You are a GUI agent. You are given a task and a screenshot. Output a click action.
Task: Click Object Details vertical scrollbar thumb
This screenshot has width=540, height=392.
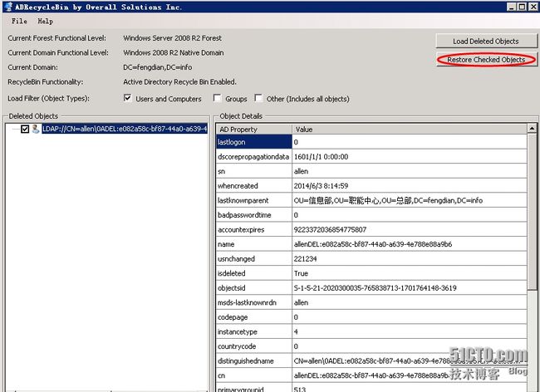(x=532, y=213)
